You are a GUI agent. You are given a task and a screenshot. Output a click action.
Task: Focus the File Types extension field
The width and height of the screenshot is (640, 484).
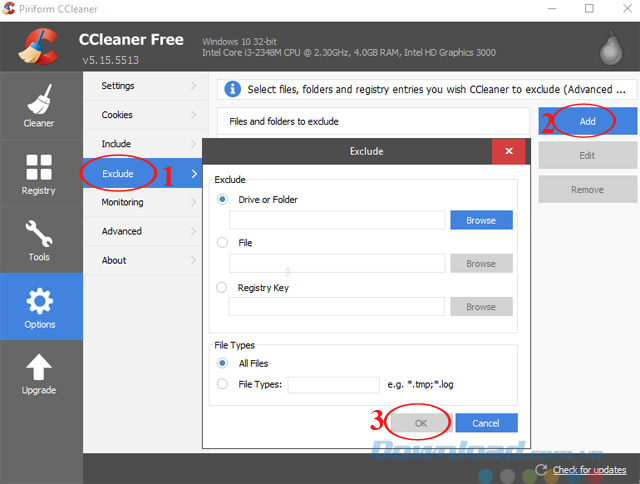(x=334, y=384)
